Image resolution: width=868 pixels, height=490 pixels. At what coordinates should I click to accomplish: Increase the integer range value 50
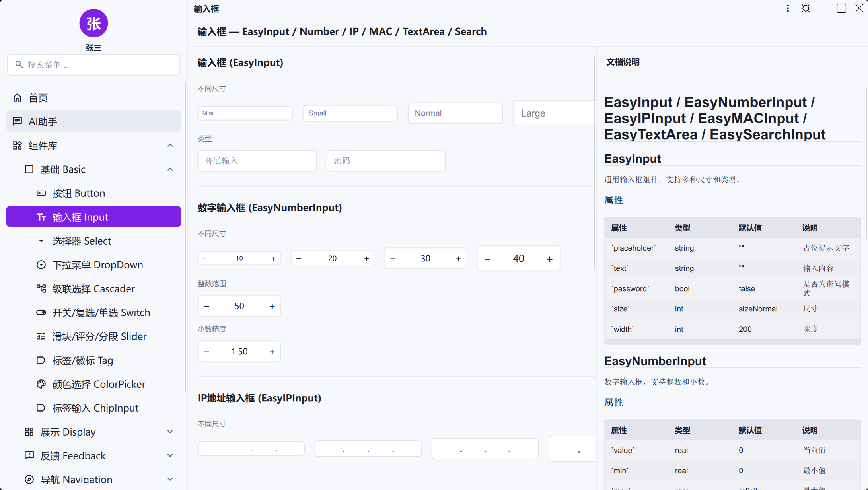pyautogui.click(x=272, y=306)
